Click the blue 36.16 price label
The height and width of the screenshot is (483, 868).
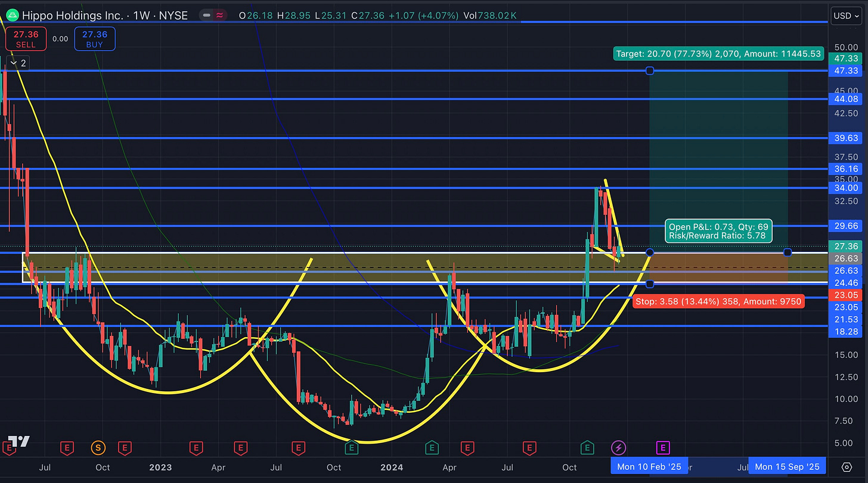click(847, 169)
